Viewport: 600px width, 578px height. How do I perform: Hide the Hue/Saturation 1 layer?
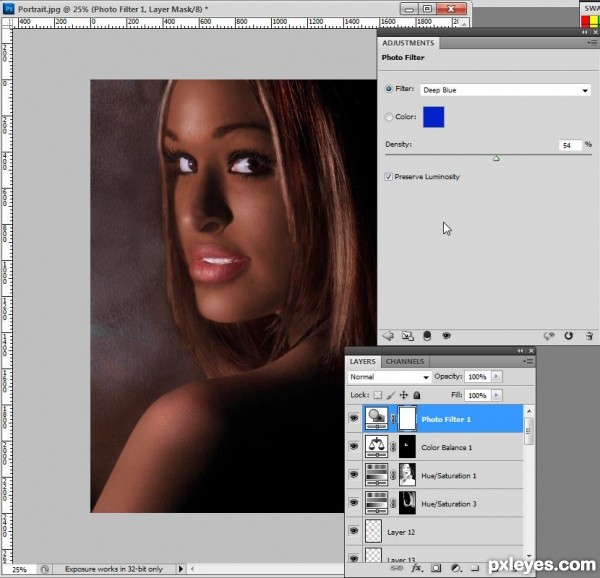pyautogui.click(x=354, y=474)
